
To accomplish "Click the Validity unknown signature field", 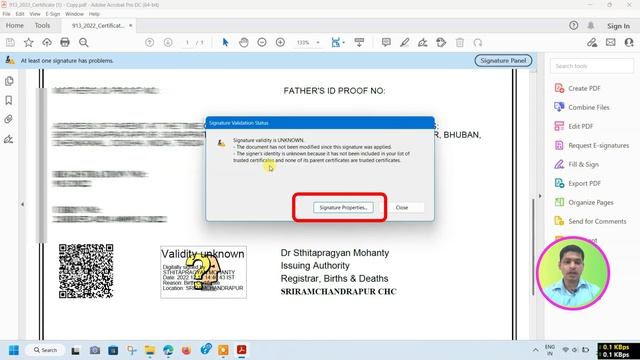I will [x=203, y=272].
